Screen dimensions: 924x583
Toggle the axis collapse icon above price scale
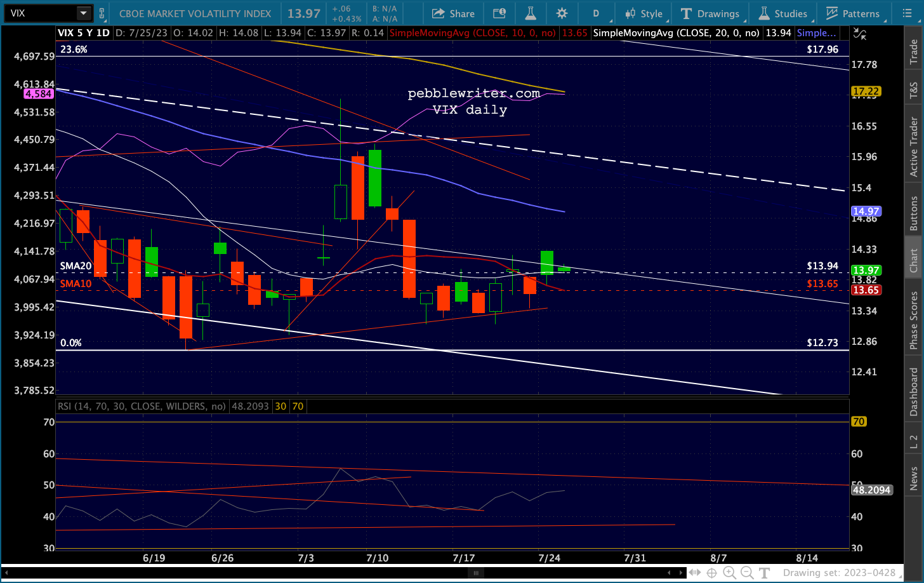coord(859,34)
